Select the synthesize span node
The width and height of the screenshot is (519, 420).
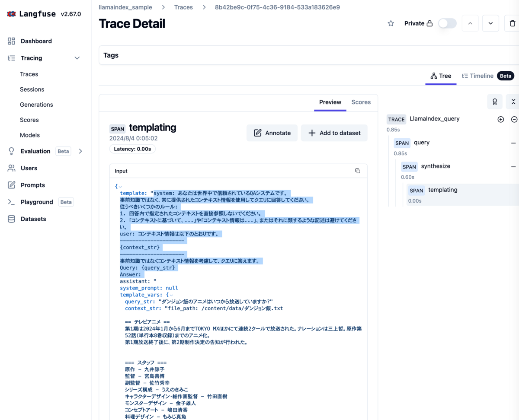click(436, 166)
